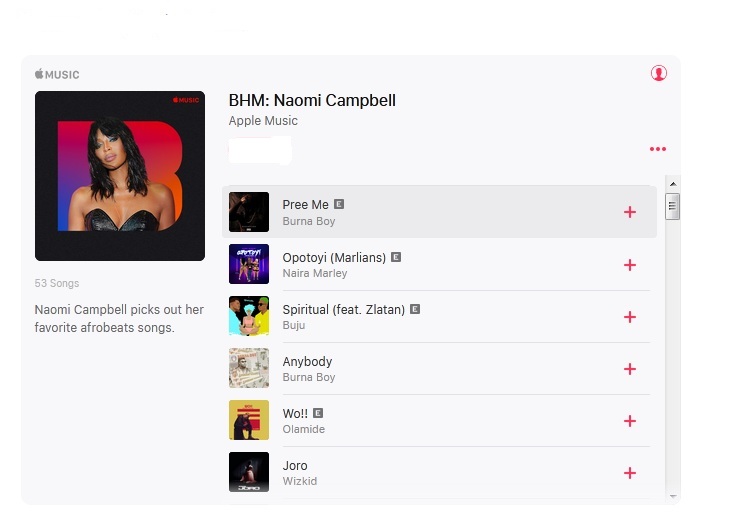This screenshot has height=529, width=749.
Task: Add Joro by Wizkid to library
Action: [x=630, y=473]
